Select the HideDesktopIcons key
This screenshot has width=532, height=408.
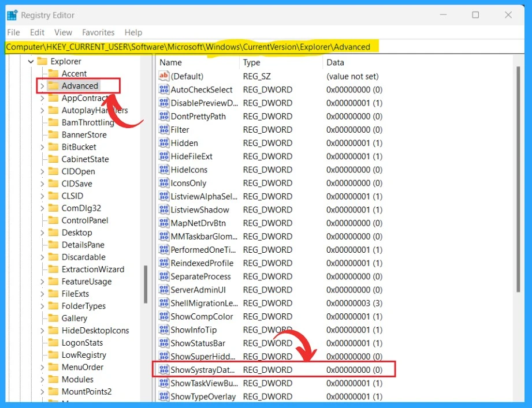[95, 331]
